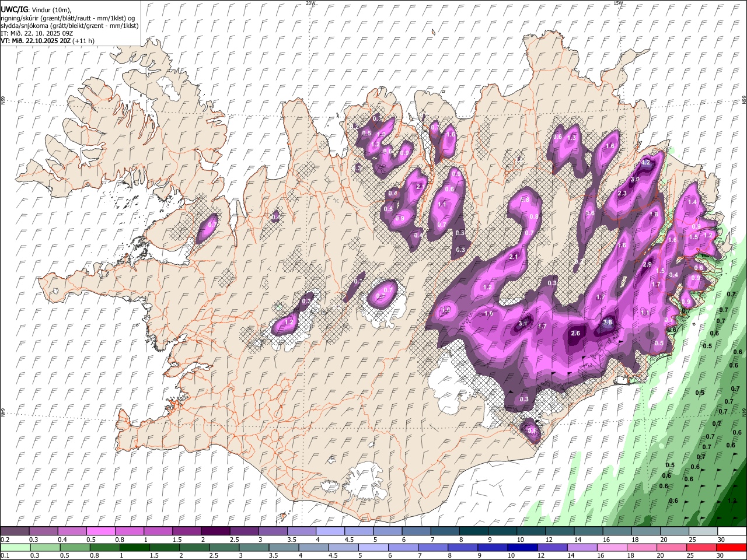
Task: Click the '4.2' snowfall value on the map
Action: pos(645,163)
